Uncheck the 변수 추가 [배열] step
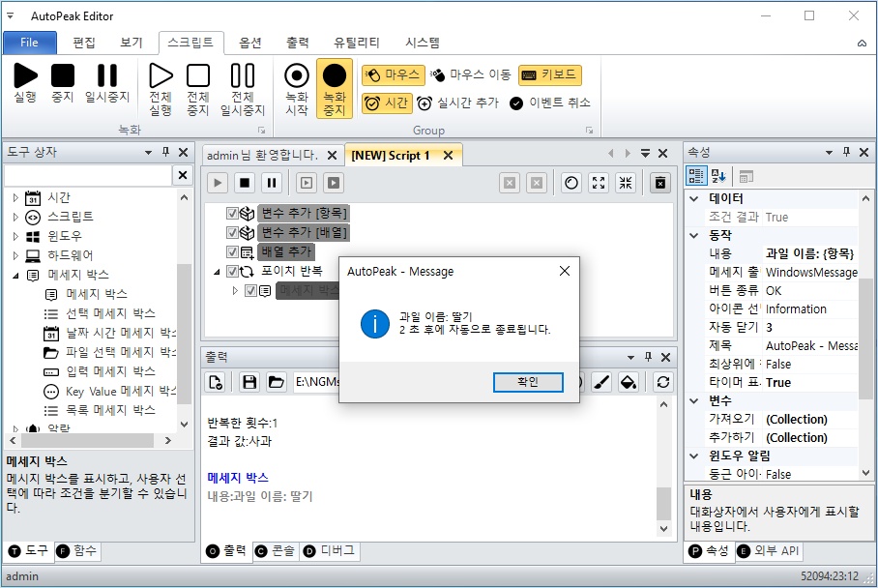 (232, 232)
